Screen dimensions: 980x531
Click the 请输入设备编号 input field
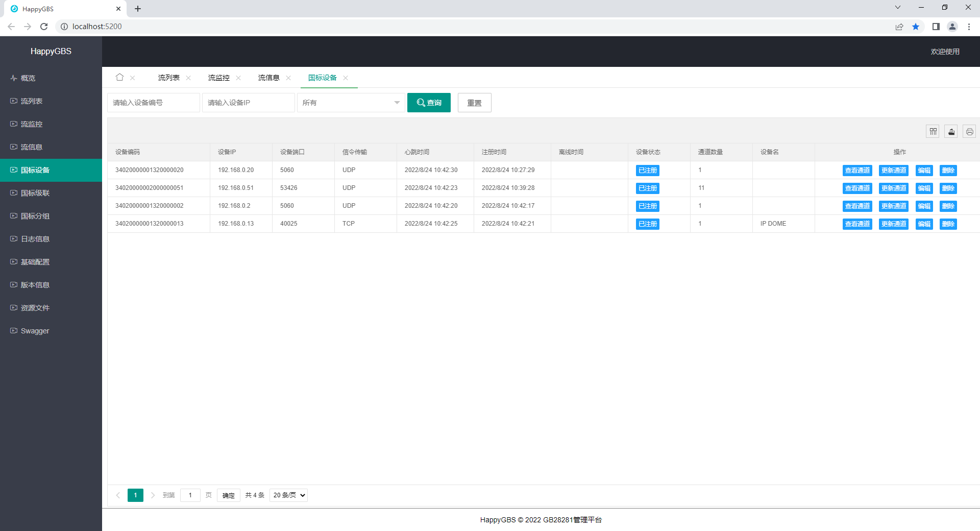[x=153, y=103]
